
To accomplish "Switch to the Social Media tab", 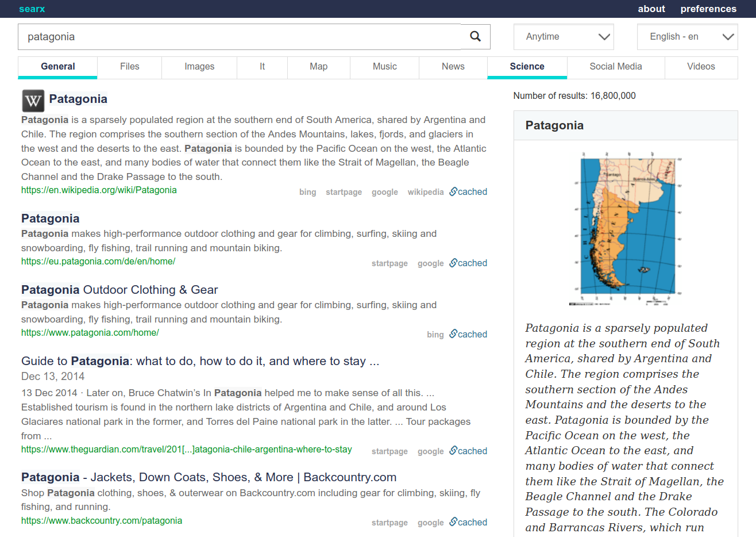I will tap(616, 67).
